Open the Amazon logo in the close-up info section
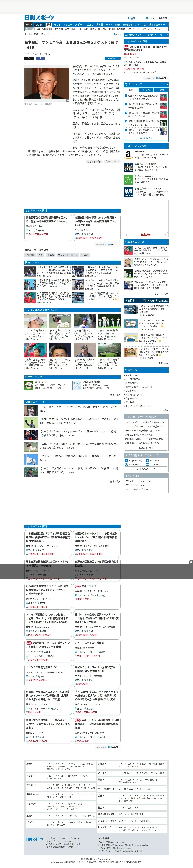The image size is (193, 868). pyautogui.click(x=128, y=155)
